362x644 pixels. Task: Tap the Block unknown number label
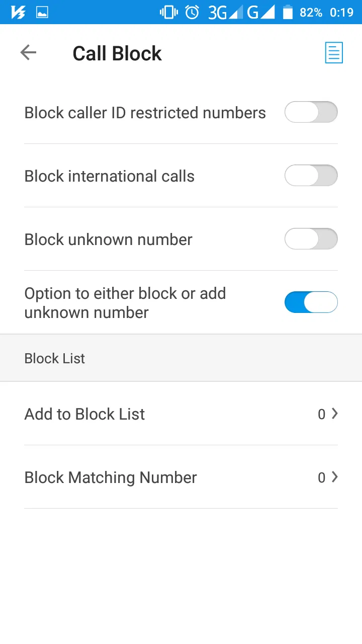coord(108,239)
